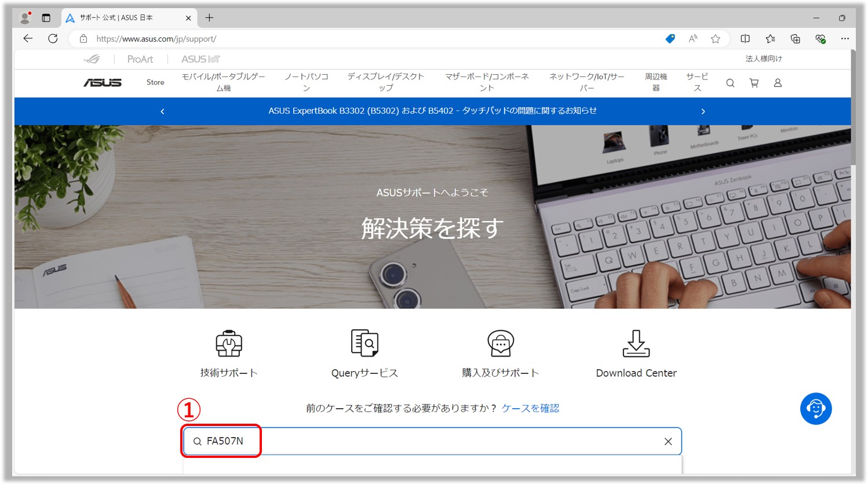Add this page to favorites
The width and height of the screenshot is (868, 484).
pyautogui.click(x=716, y=39)
